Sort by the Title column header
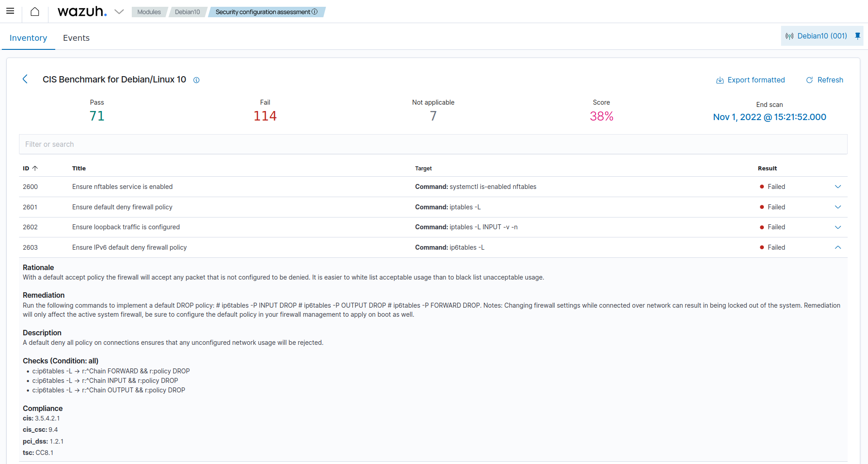Screen dimensions: 868x464 (x=79, y=168)
